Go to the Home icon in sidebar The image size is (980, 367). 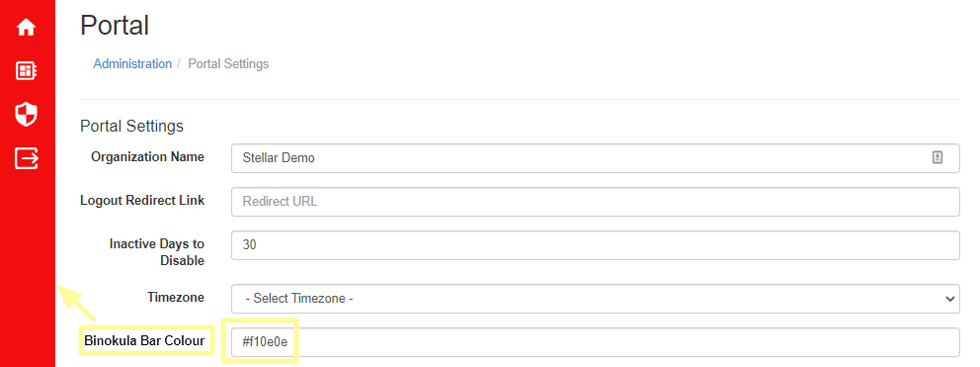[x=27, y=28]
